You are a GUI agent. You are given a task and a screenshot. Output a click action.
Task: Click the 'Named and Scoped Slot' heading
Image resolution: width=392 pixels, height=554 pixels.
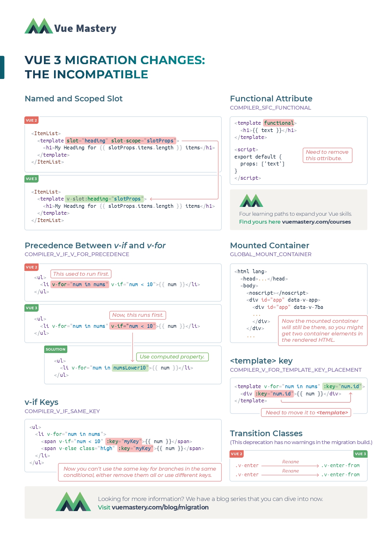[74, 99]
